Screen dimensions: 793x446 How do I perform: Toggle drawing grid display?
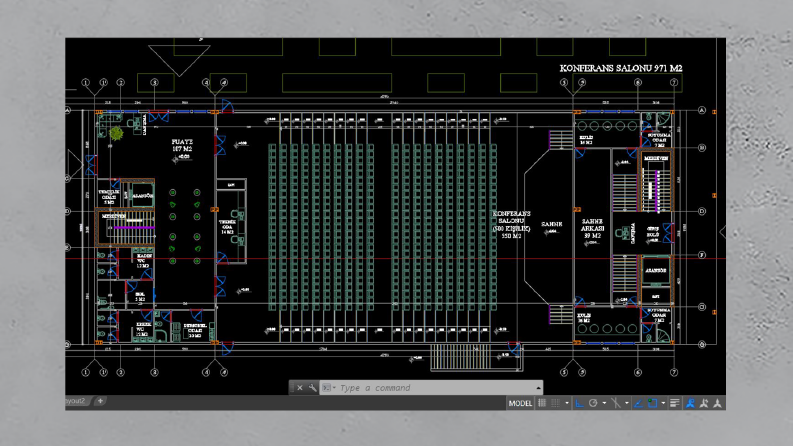[x=542, y=403]
